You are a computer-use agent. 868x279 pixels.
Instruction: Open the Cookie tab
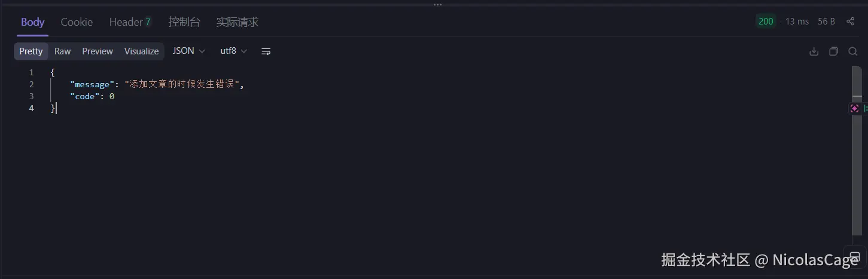77,22
